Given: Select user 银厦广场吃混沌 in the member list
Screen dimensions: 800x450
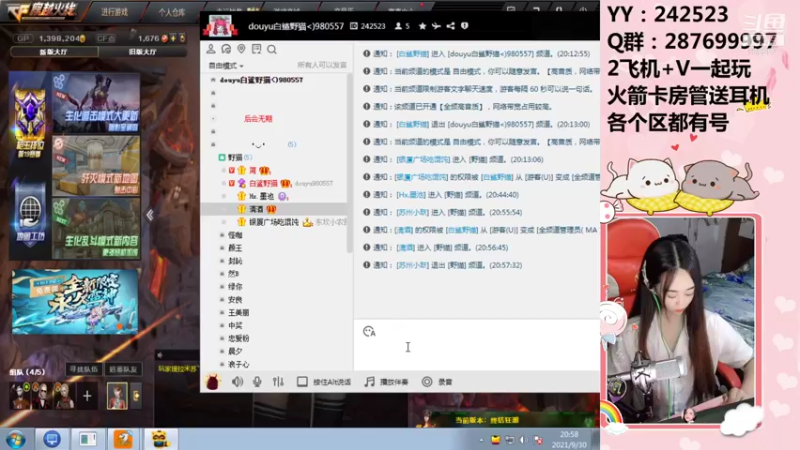Looking at the screenshot, I should click(274, 222).
